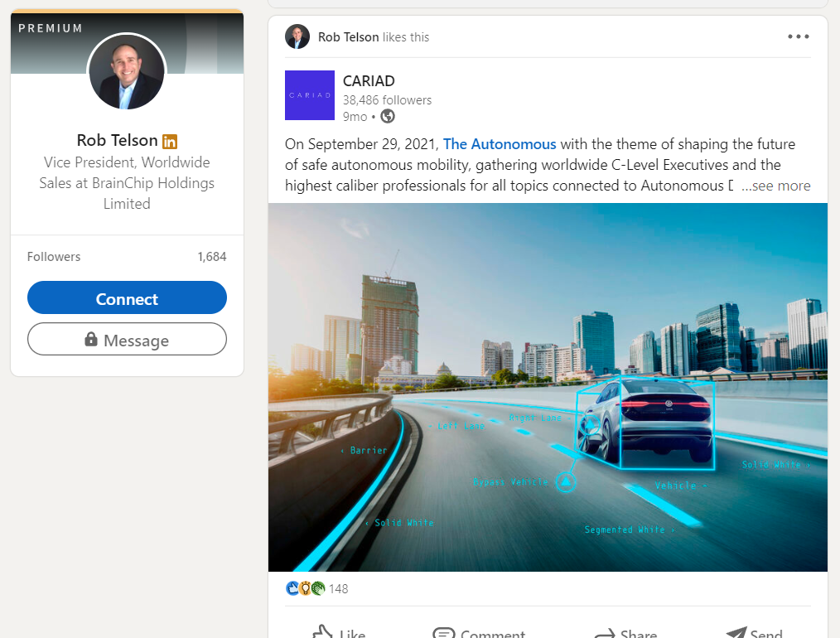Image resolution: width=840 pixels, height=638 pixels.
Task: Click the 1,684 followers count
Action: (211, 257)
